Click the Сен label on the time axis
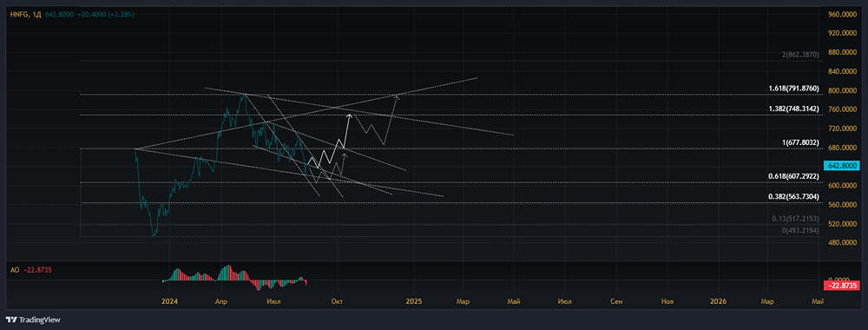This screenshot has height=330, width=868. pos(616,301)
